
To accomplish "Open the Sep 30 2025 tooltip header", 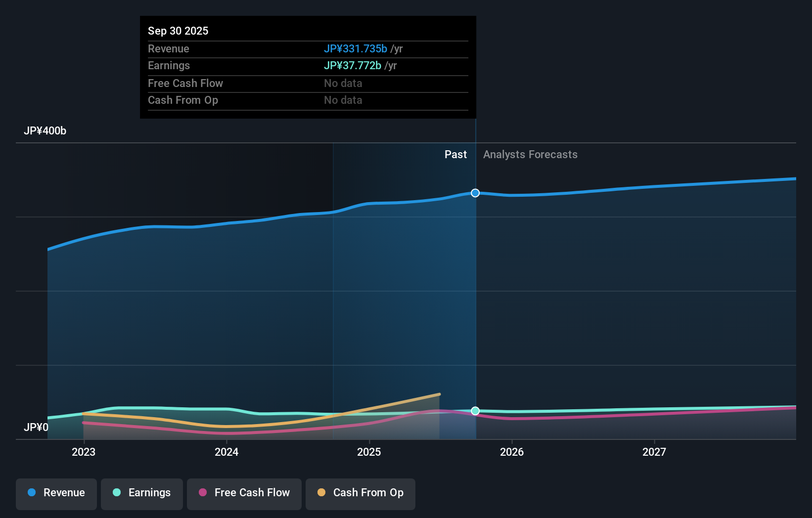I will coord(178,31).
